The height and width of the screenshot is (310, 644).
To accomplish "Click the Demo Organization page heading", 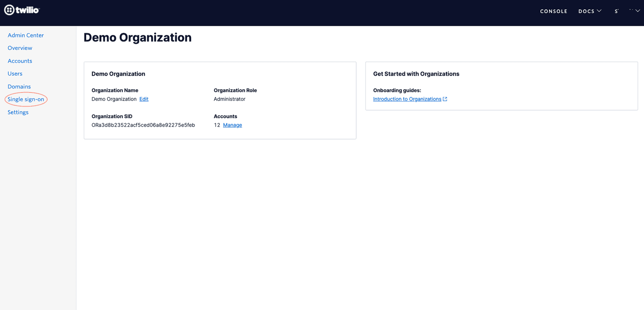I will coord(138,37).
